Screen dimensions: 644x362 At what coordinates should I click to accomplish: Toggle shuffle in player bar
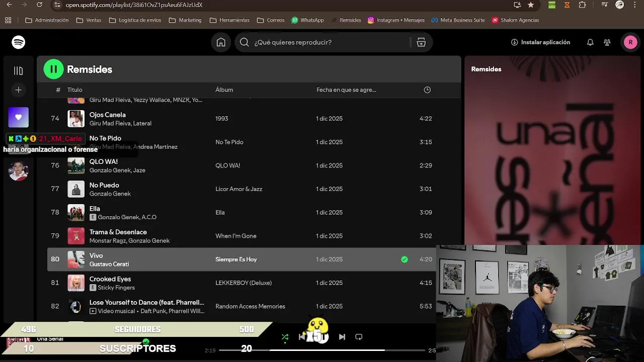click(285, 337)
